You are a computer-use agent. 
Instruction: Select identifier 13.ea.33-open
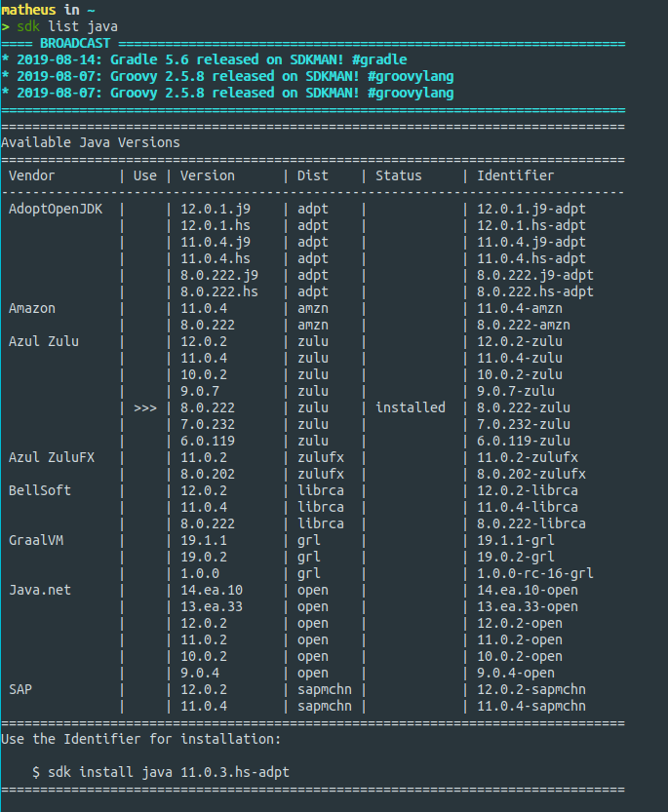[527, 606]
